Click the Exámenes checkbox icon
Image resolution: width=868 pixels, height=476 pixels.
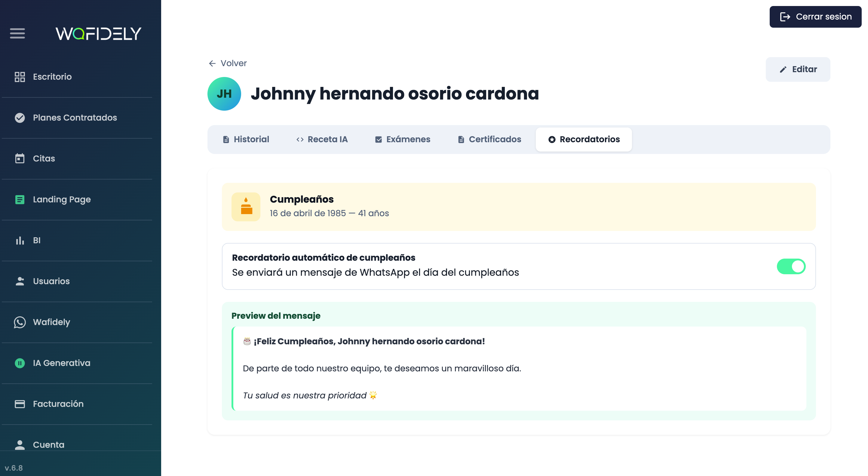(x=379, y=140)
